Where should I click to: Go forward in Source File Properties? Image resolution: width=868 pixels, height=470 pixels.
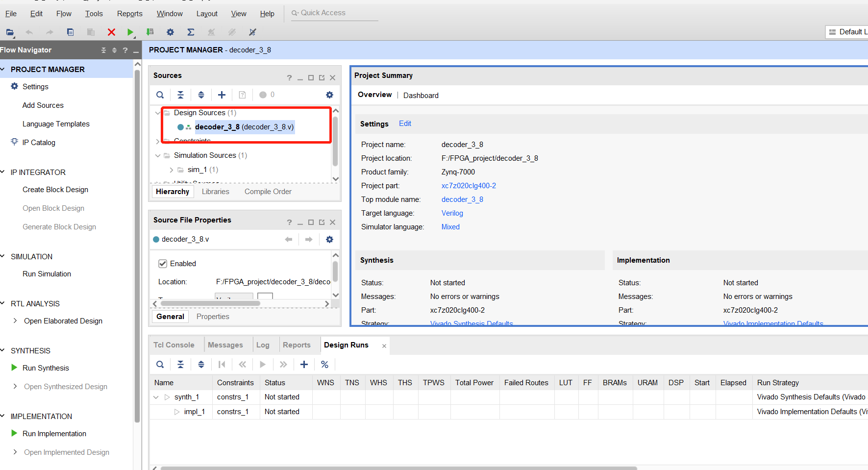pos(309,240)
